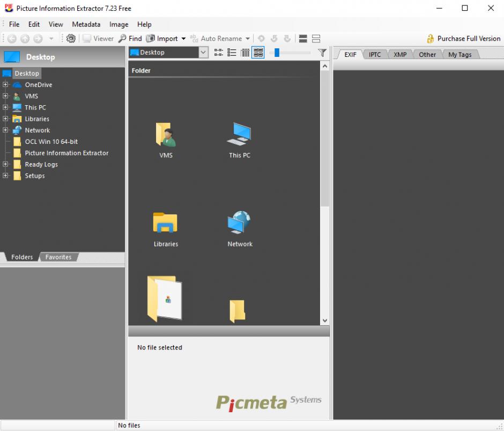
Task: Switch to thumbnails view mode
Action: click(x=258, y=53)
